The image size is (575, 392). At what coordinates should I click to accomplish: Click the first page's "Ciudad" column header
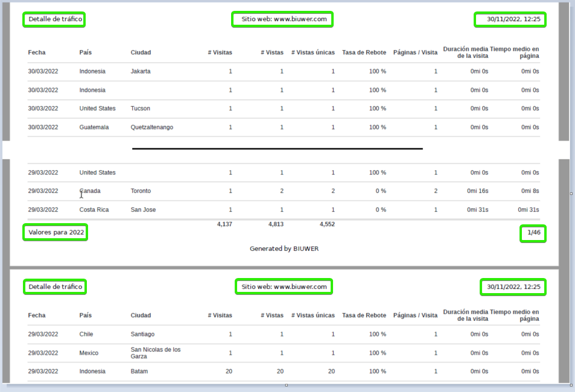(141, 52)
